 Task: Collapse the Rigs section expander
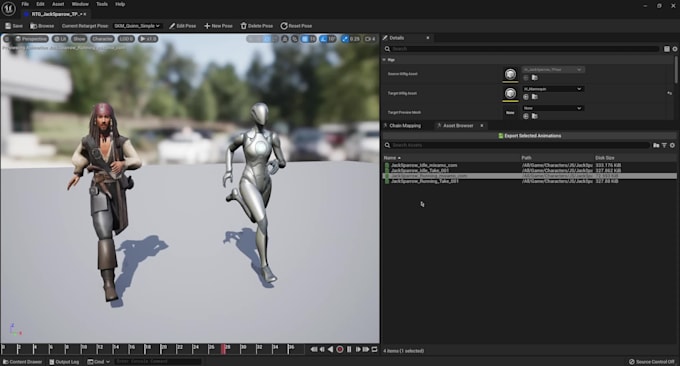click(x=384, y=60)
